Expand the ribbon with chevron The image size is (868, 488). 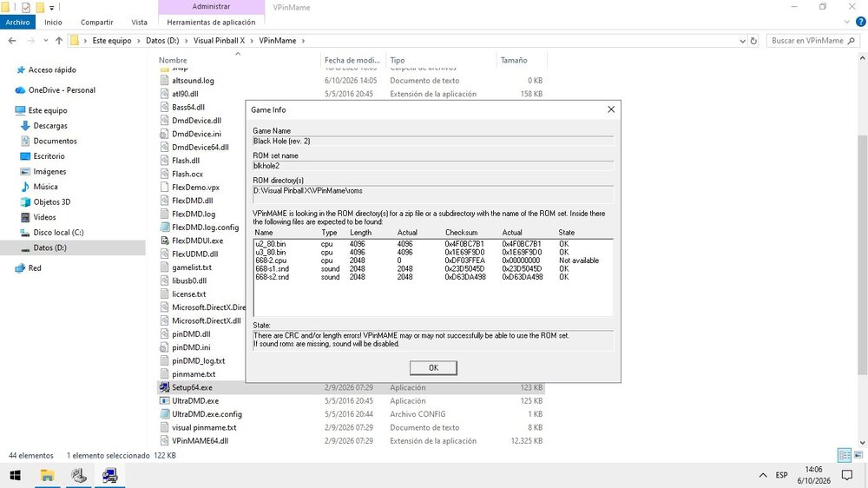click(847, 23)
